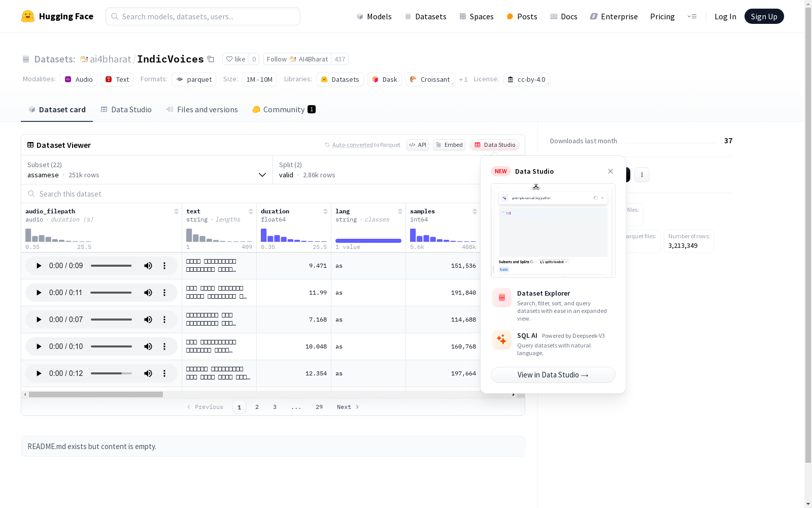This screenshot has width=812, height=508.
Task: Open the Community tab
Action: pyautogui.click(x=284, y=110)
